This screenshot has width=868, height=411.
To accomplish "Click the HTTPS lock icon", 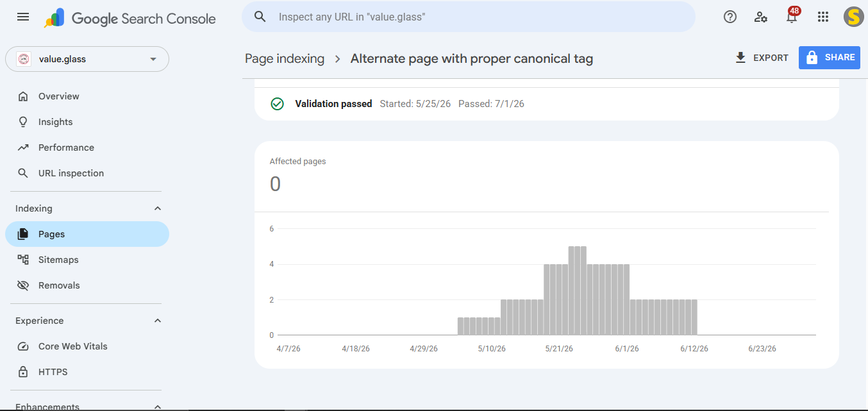I will tap(23, 372).
